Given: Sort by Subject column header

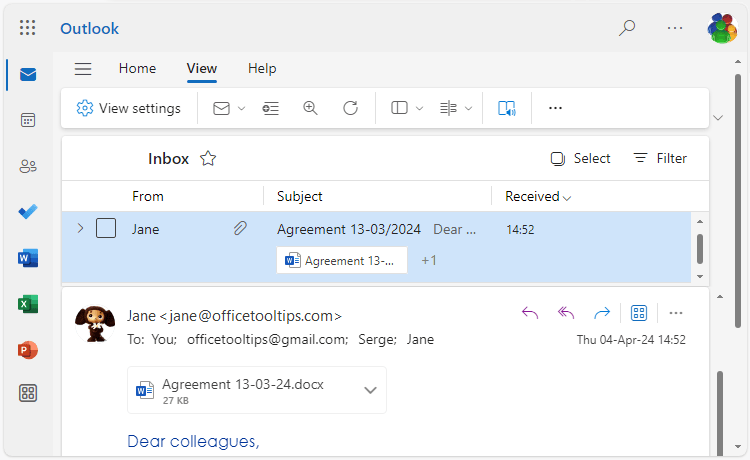Looking at the screenshot, I should click(300, 196).
